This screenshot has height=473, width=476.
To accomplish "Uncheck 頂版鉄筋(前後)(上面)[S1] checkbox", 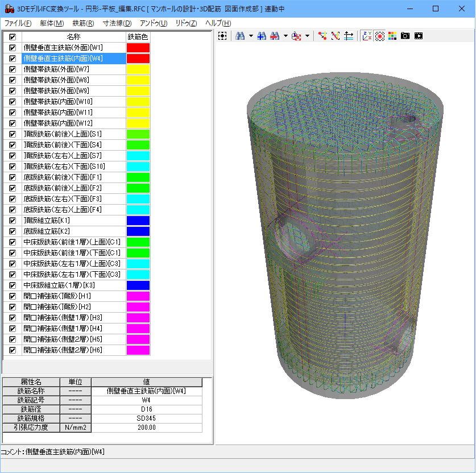I will click(x=13, y=134).
